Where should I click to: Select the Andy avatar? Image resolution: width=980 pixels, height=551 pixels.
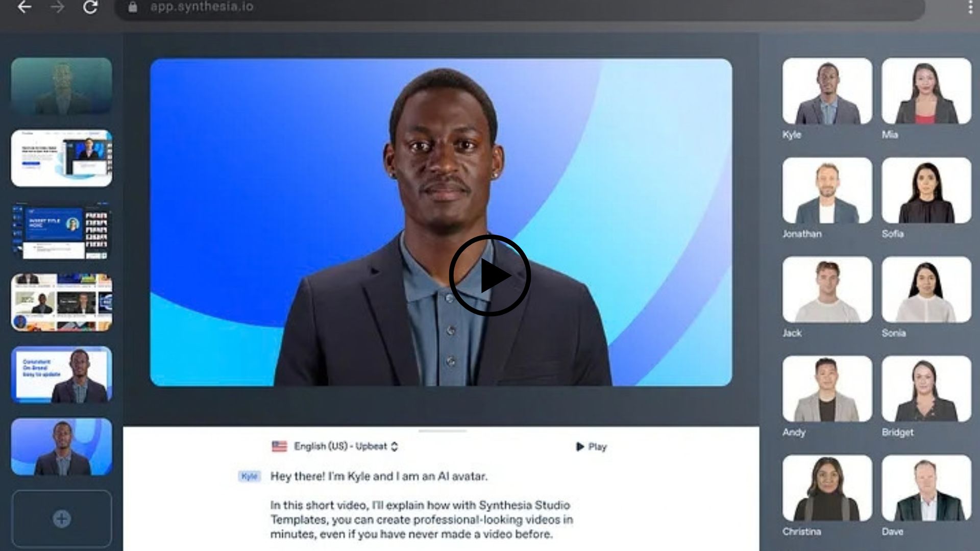pyautogui.click(x=827, y=389)
